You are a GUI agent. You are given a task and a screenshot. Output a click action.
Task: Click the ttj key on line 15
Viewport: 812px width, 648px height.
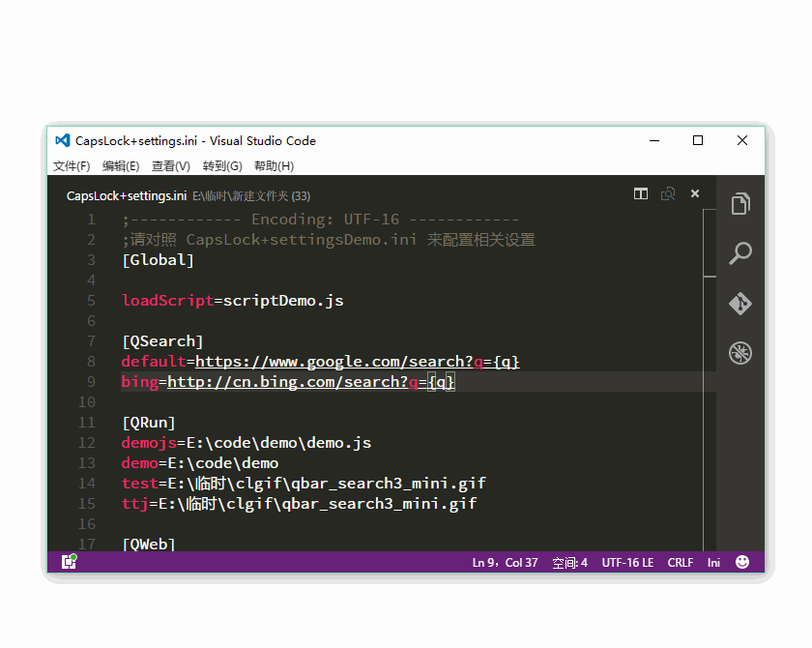click(135, 504)
